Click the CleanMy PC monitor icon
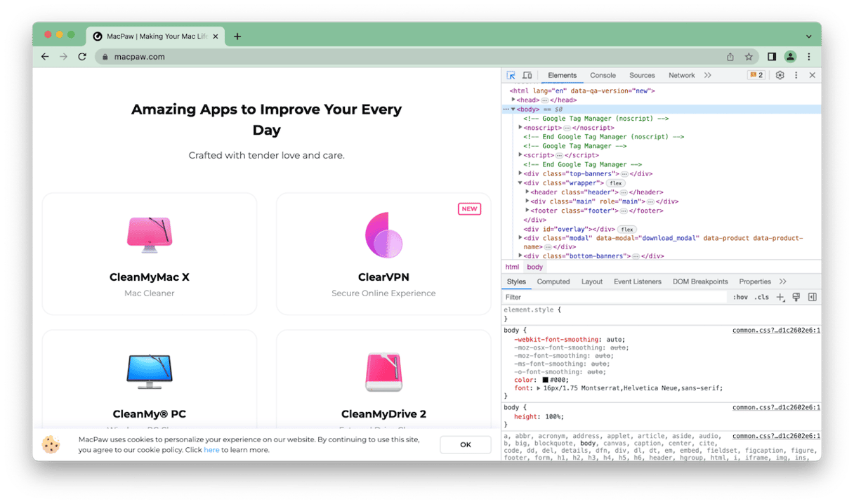The height and width of the screenshot is (504, 854). pos(150,371)
